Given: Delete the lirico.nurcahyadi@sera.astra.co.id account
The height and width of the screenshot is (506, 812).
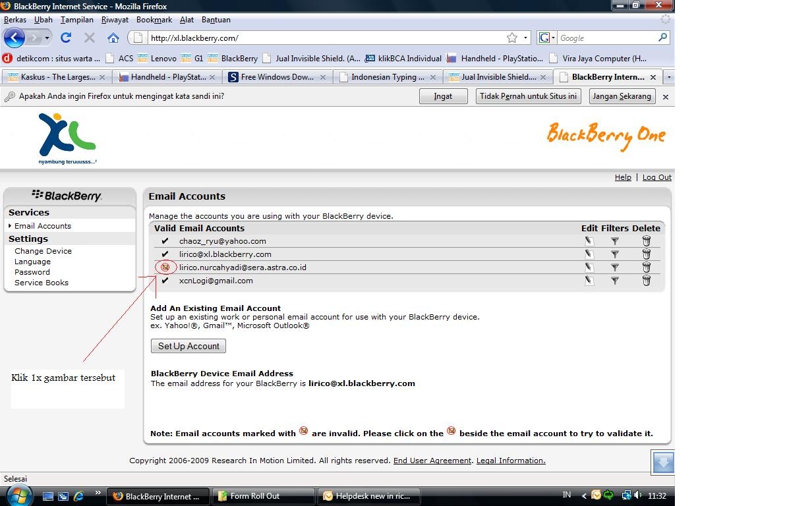Looking at the screenshot, I should click(647, 267).
